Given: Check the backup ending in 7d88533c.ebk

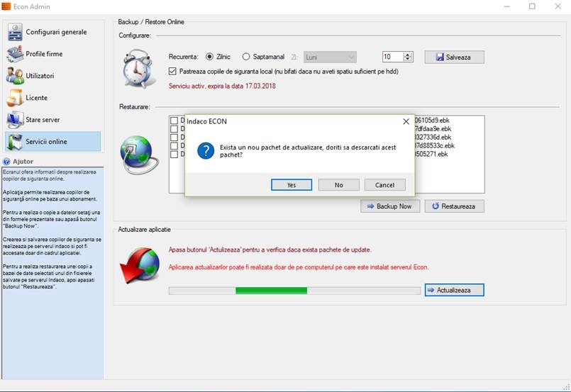Looking at the screenshot, I should (x=174, y=145).
